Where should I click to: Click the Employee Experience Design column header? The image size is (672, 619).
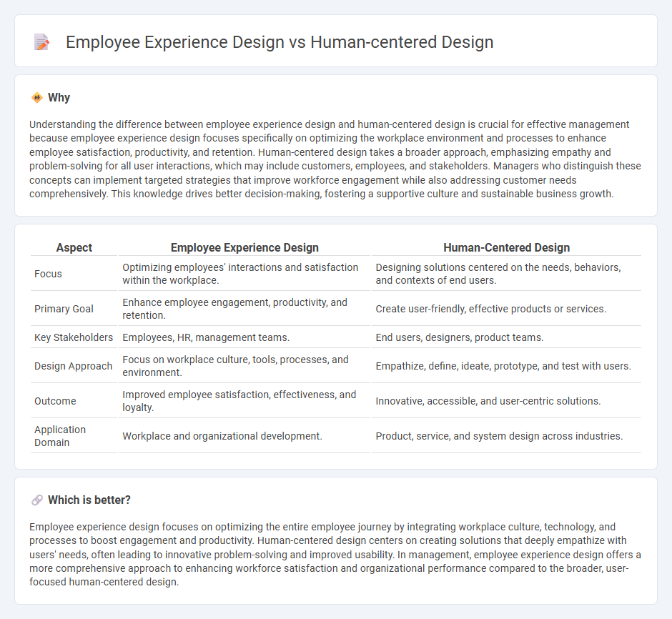[x=244, y=247]
